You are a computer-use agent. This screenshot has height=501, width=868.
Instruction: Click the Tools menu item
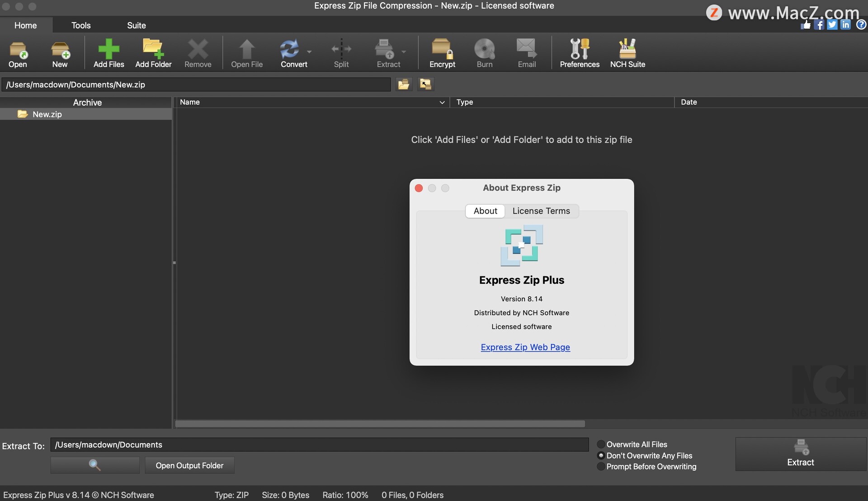click(80, 24)
